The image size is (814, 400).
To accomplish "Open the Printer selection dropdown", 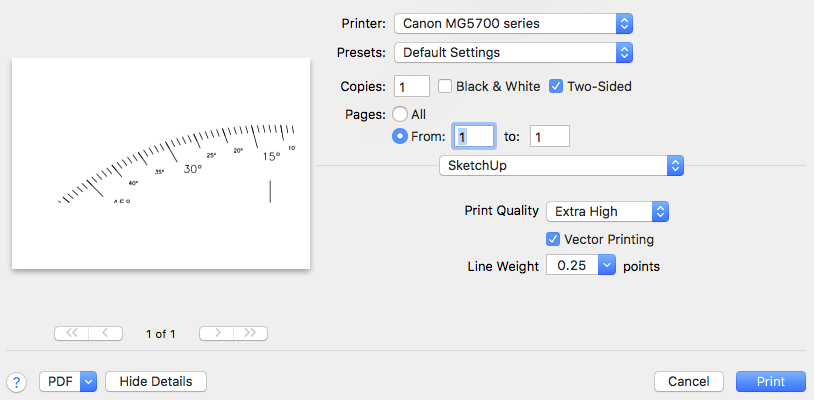I will click(513, 23).
